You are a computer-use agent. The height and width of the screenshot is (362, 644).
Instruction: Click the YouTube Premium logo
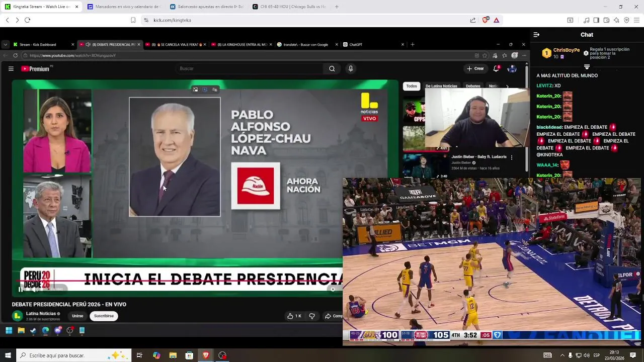point(35,69)
